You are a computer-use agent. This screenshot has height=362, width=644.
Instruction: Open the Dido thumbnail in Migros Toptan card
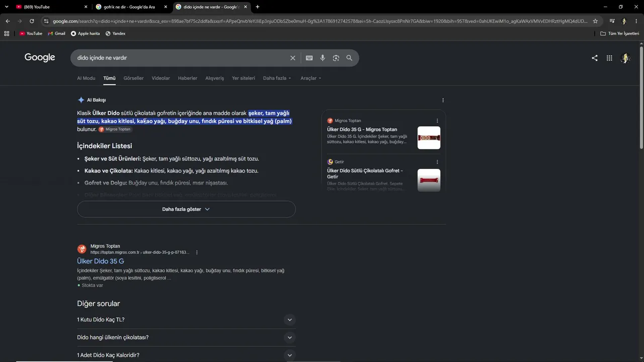(429, 138)
